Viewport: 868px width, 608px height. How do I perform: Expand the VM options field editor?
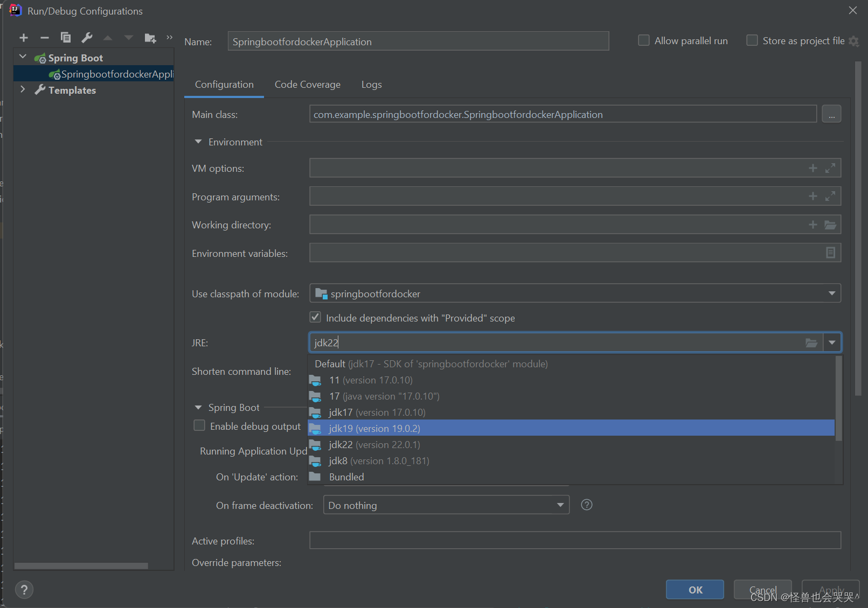(x=830, y=168)
